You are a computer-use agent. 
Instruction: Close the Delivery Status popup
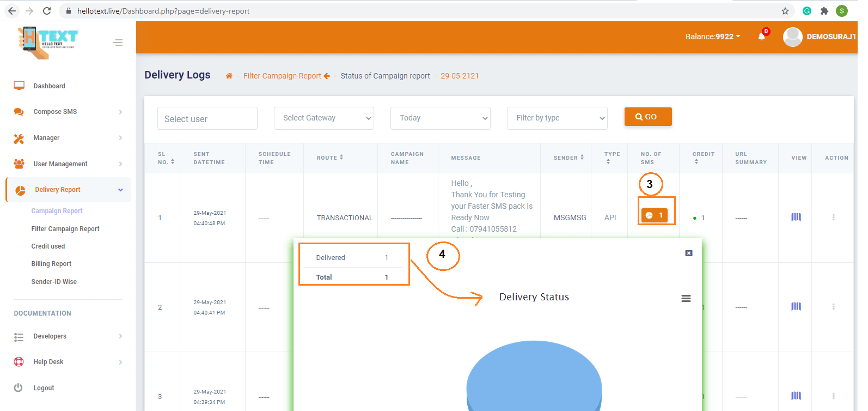(x=689, y=253)
